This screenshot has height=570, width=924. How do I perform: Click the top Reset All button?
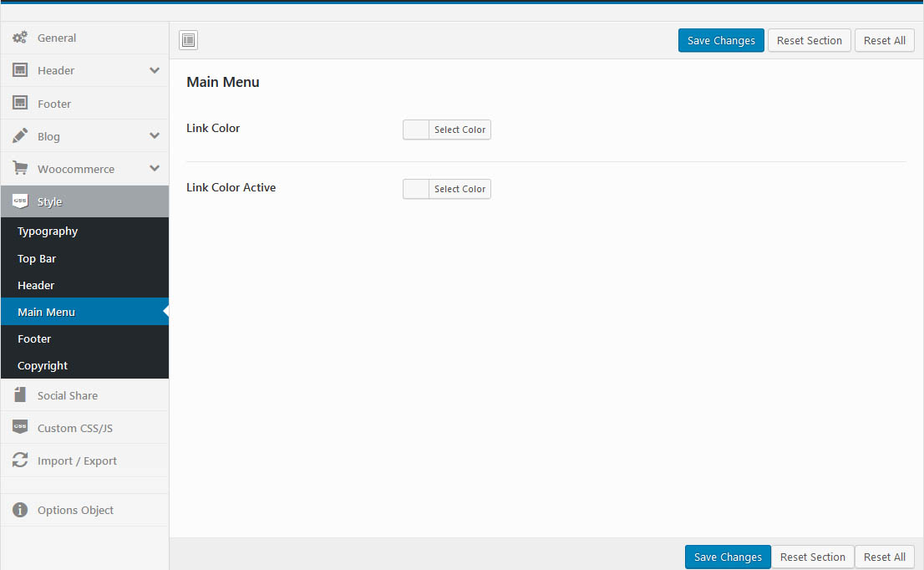tap(884, 40)
